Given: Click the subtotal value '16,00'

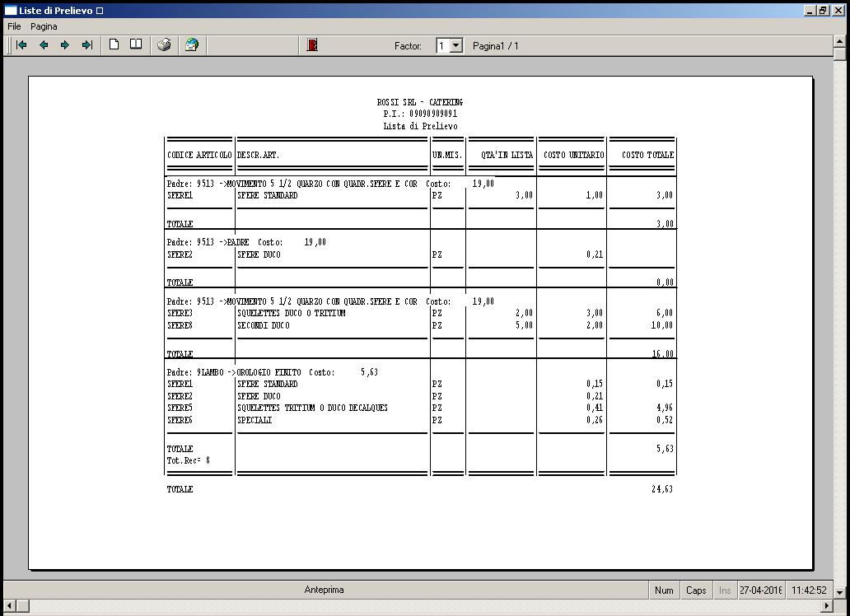Looking at the screenshot, I should point(662,354).
